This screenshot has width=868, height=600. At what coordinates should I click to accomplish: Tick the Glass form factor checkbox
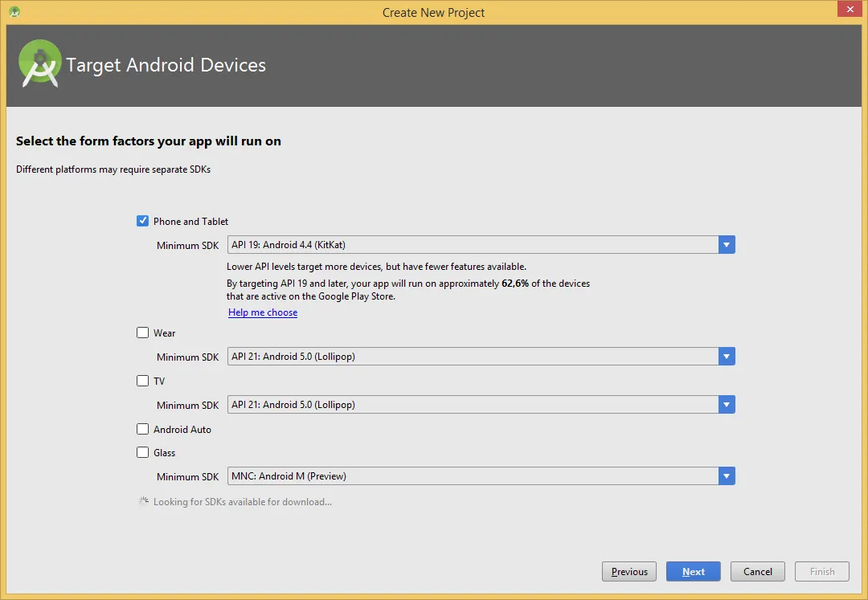click(143, 452)
